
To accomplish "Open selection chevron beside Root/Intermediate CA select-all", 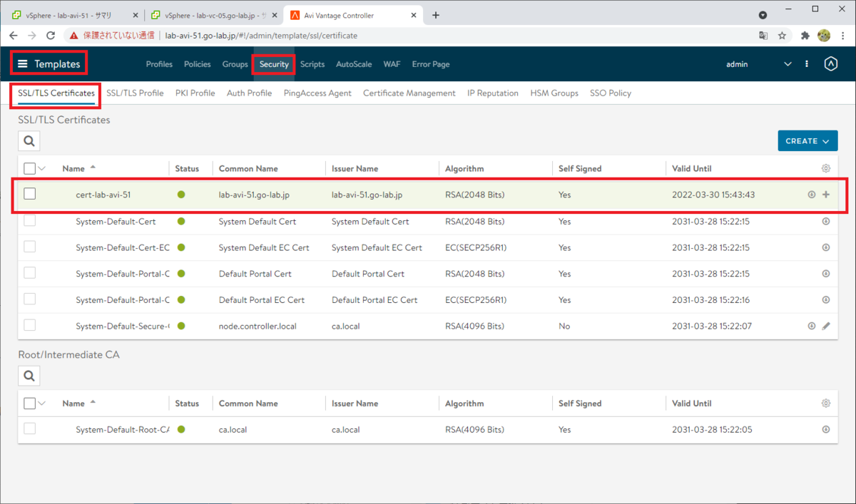I will [41, 403].
